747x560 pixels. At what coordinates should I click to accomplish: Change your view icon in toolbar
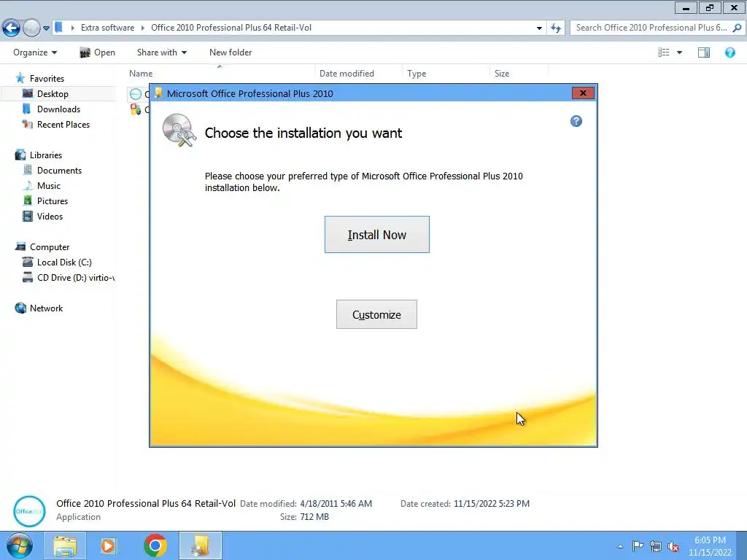663,52
